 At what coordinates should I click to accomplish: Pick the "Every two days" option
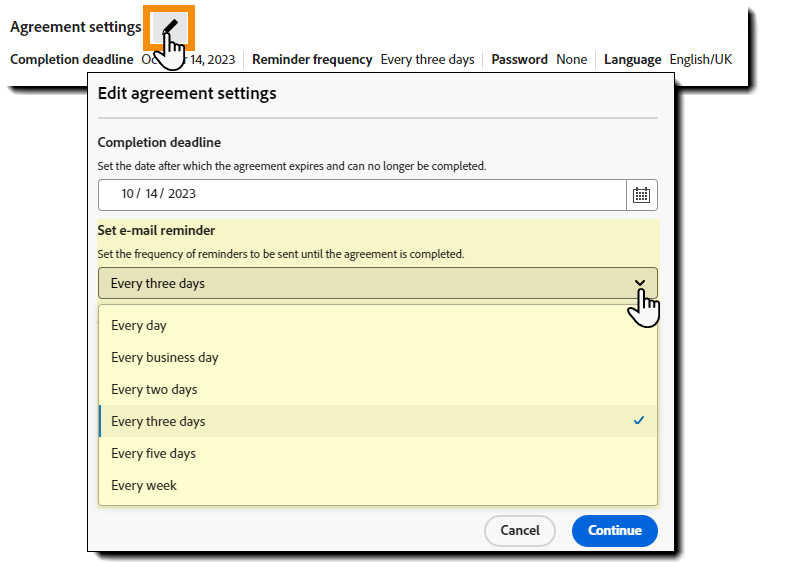coord(154,389)
